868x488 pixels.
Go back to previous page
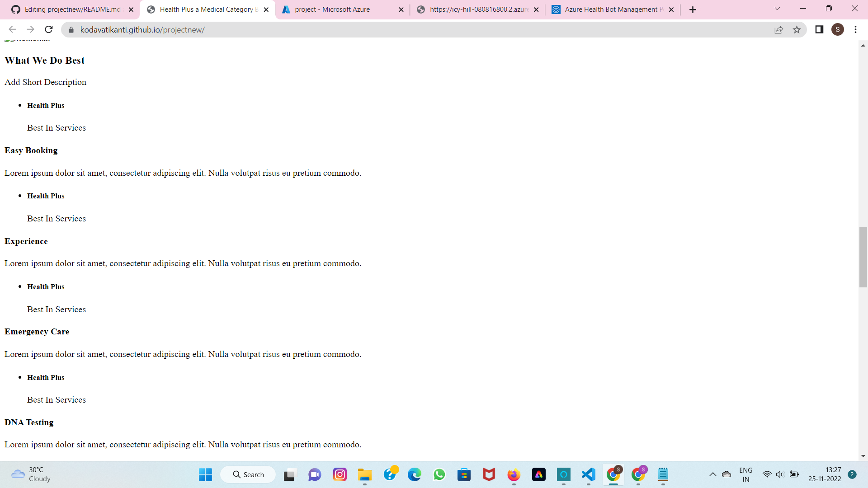12,30
